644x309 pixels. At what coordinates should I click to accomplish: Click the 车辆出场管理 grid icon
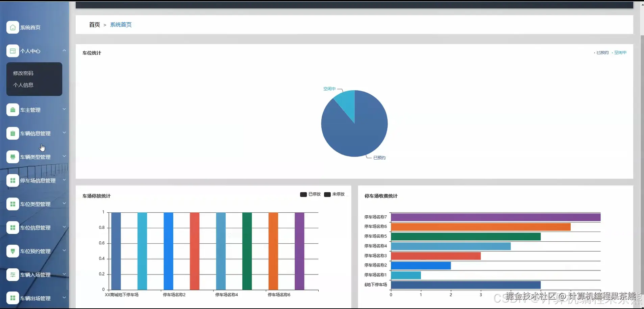click(13, 298)
